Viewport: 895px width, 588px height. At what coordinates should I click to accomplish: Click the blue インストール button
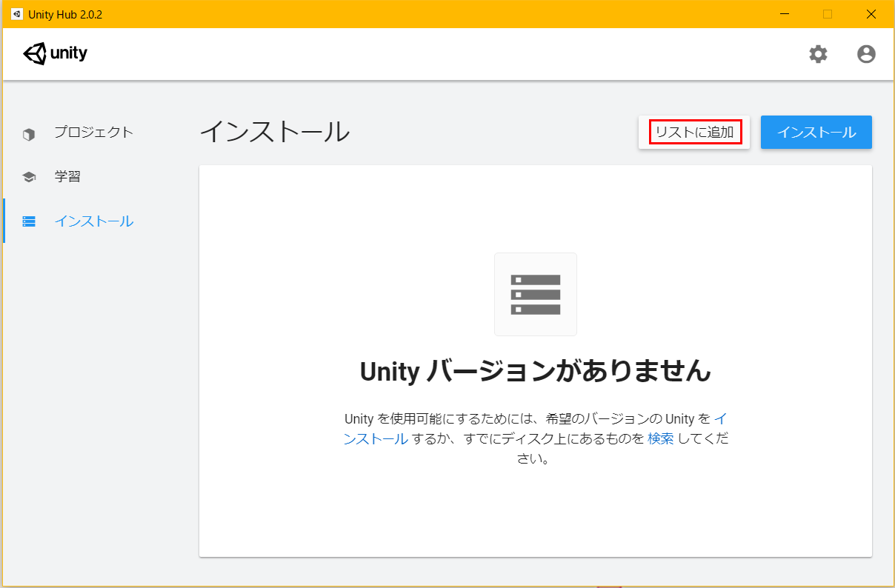pyautogui.click(x=816, y=133)
